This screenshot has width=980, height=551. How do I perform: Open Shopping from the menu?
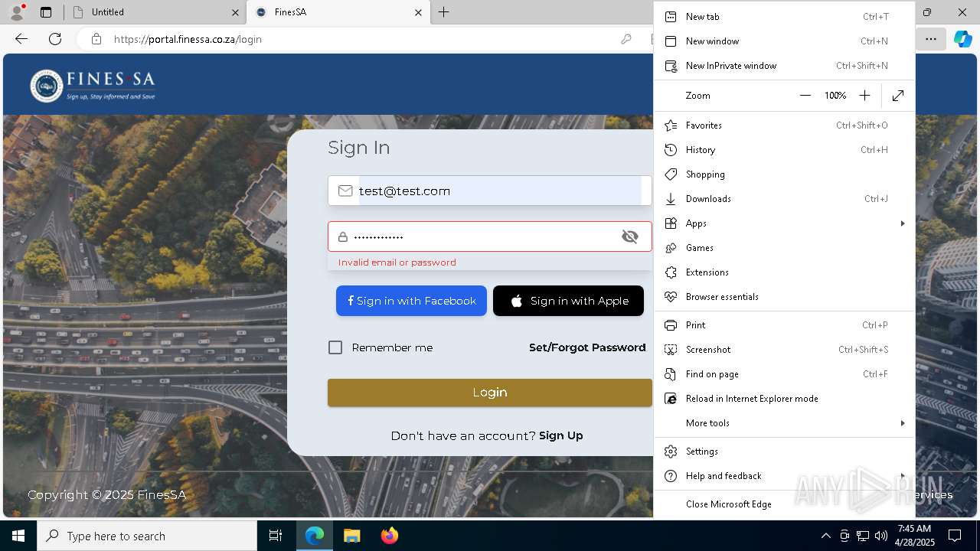pos(784,174)
